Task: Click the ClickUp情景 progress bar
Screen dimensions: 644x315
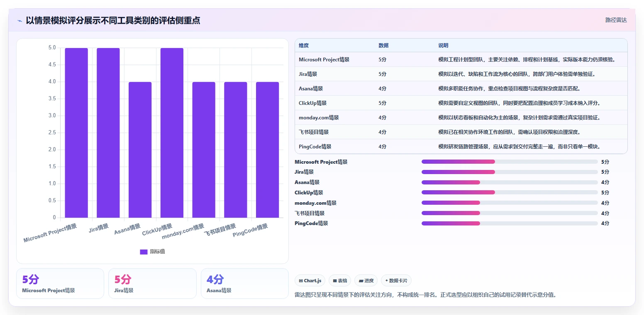Action: point(510,192)
